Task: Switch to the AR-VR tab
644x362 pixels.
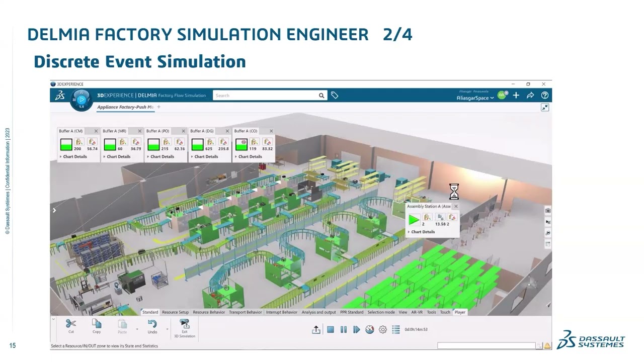Action: click(x=417, y=312)
